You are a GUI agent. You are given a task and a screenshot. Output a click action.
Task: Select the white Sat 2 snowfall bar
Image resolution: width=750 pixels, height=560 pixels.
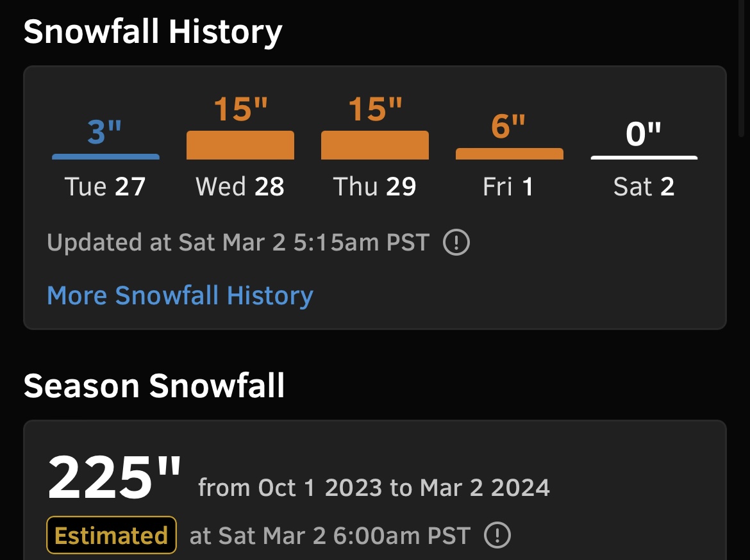coord(644,158)
